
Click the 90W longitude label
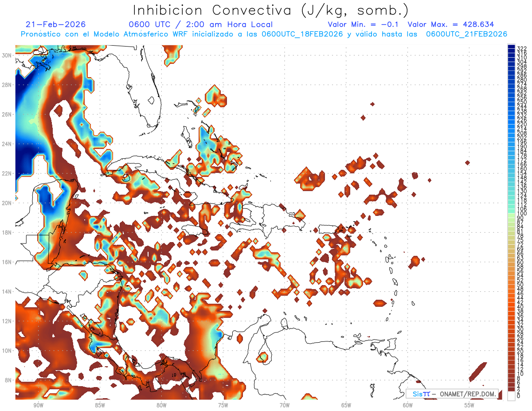coord(38,405)
